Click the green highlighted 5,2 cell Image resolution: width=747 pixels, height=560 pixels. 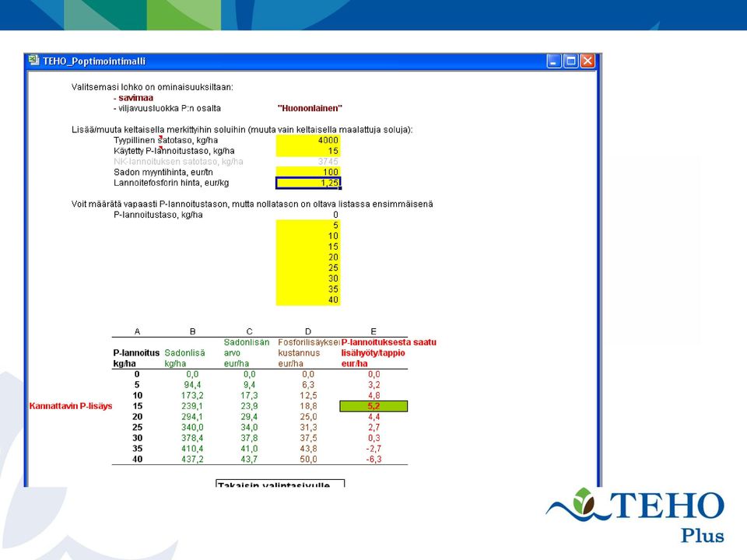pos(373,406)
